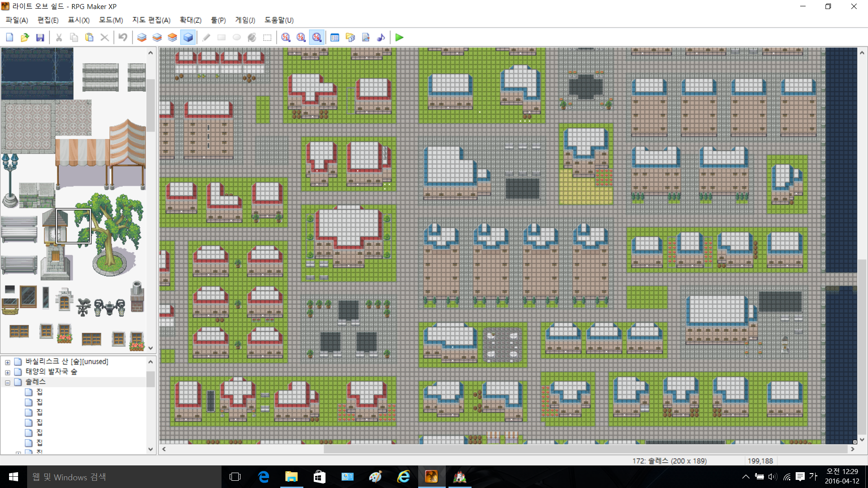This screenshot has height=488, width=868.
Task: Toggle the Events layer mode icon
Action: coord(188,38)
